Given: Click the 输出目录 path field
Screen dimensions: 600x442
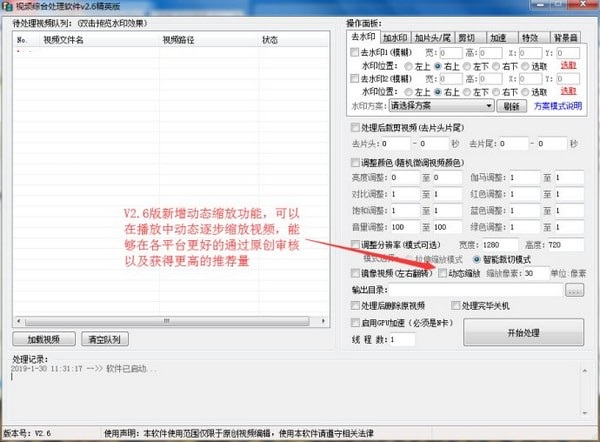Looking at the screenshot, I should click(x=476, y=290).
